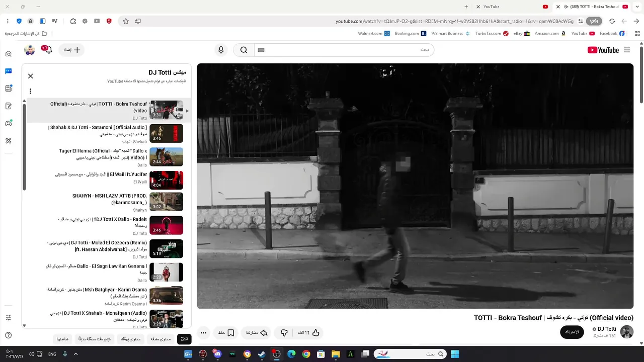Open the all-bookmarks folder in bookmarks bar
This screenshot has width=644, height=362.
26,34
